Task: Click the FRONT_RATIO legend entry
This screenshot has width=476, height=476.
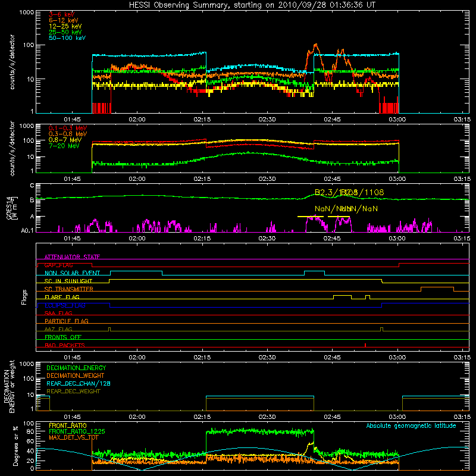Action: pyautogui.click(x=68, y=425)
